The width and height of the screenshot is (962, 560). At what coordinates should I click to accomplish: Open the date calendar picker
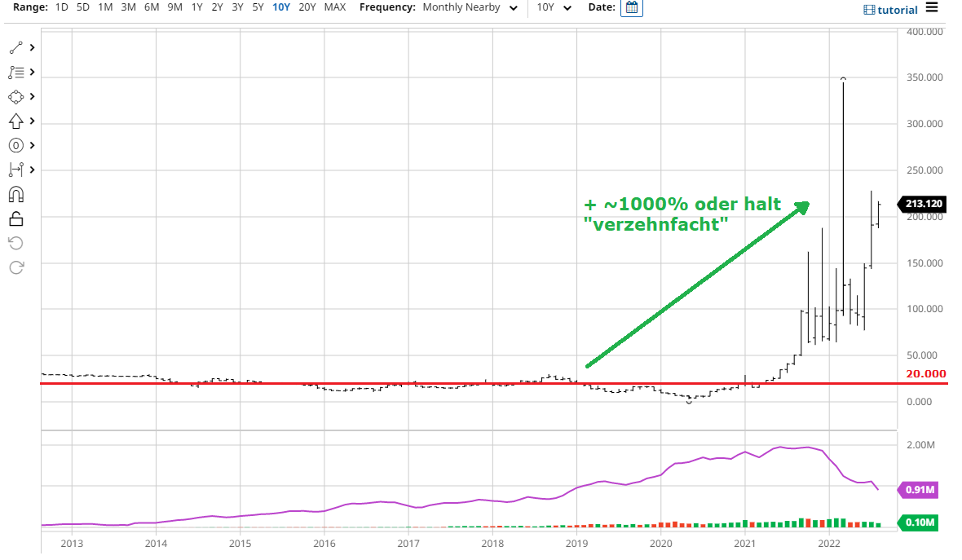tap(631, 8)
